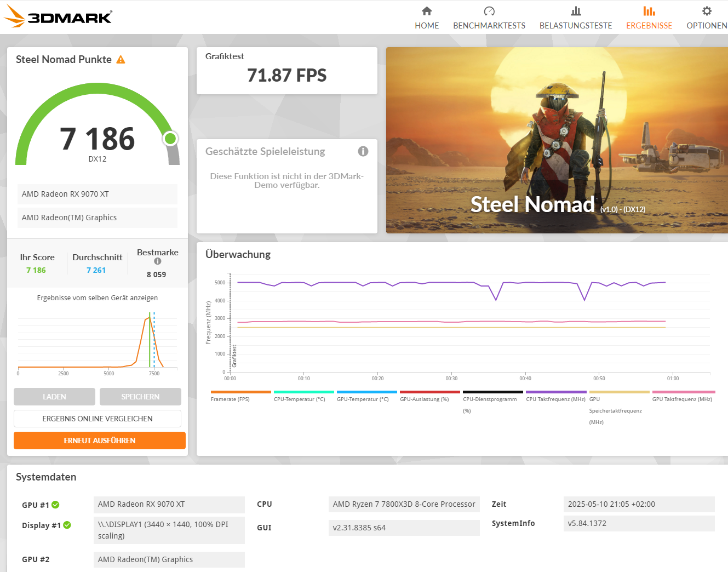Click the 7 186 score number

click(98, 139)
